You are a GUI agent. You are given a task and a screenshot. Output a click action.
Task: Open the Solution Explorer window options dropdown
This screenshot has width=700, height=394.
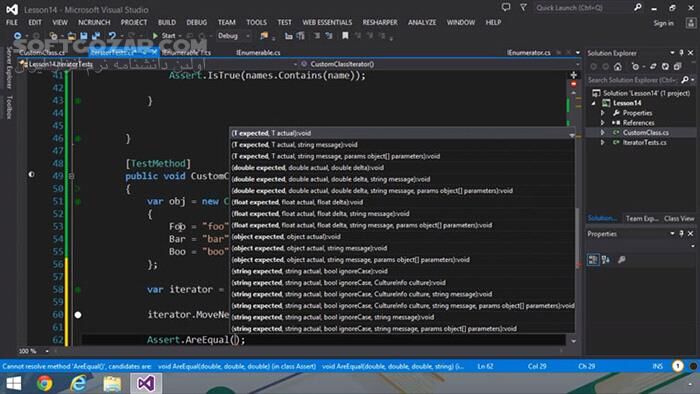click(x=672, y=53)
